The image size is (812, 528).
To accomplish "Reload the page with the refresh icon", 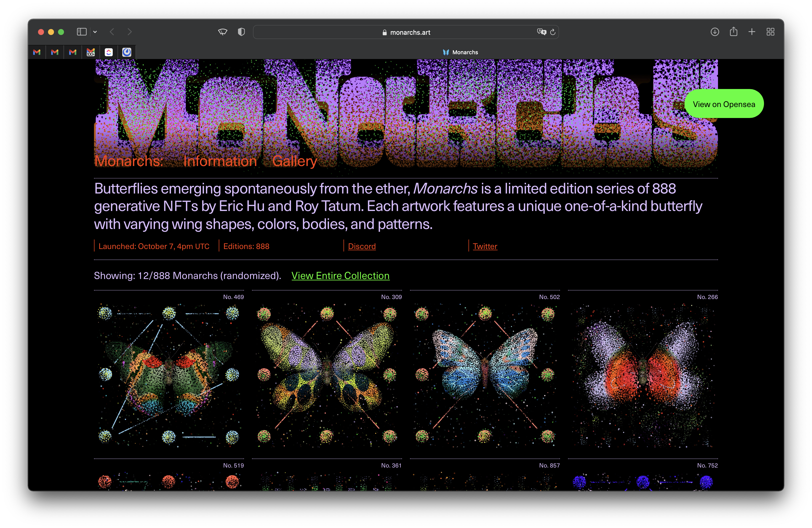I will coord(553,32).
